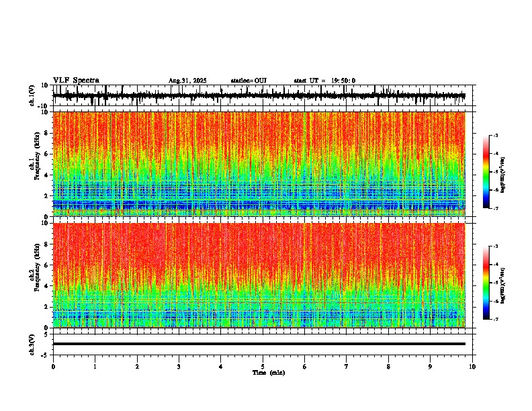Click the '5' tick on the ch.3 voltage axis

(46, 334)
